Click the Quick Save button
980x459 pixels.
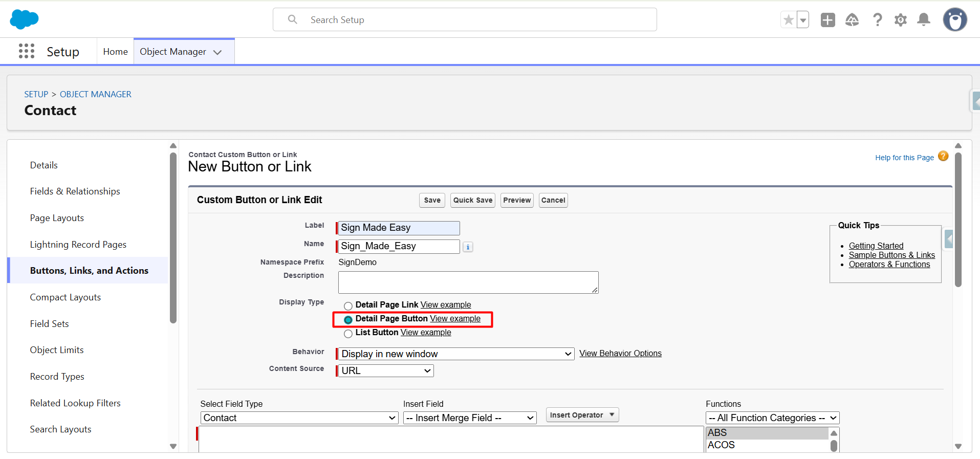point(472,200)
